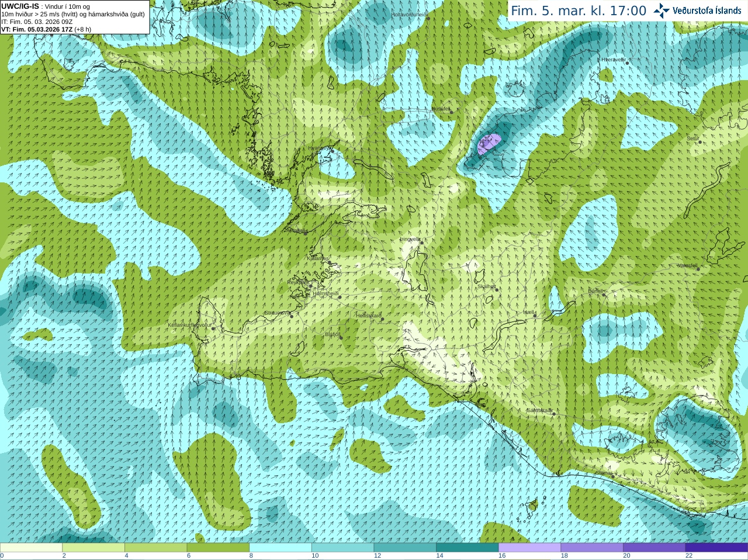Click the 6–8 m/s olive green legend swatch
The image size is (748, 560).
(x=218, y=548)
